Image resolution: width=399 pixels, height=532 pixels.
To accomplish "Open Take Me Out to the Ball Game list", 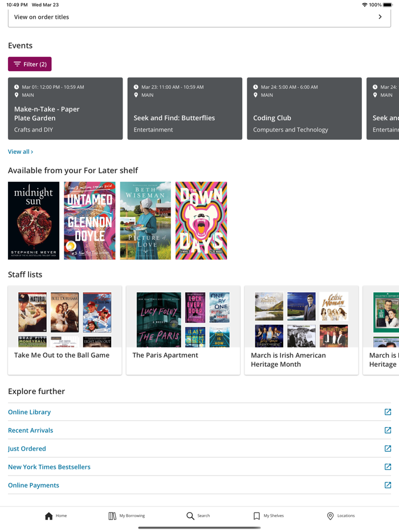I will (64, 330).
